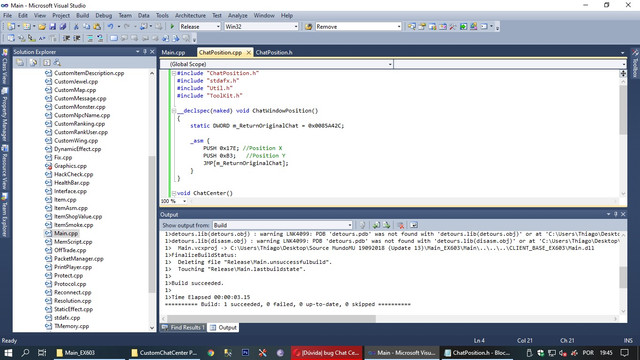Toggle auto-hide pin on the Output panel
The image size is (640, 360).
pyautogui.click(x=616, y=214)
